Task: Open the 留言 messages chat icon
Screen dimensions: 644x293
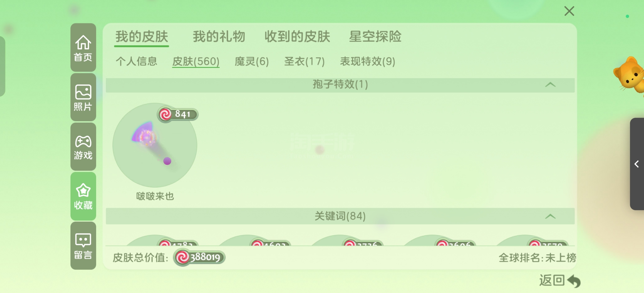Action: 83,246
